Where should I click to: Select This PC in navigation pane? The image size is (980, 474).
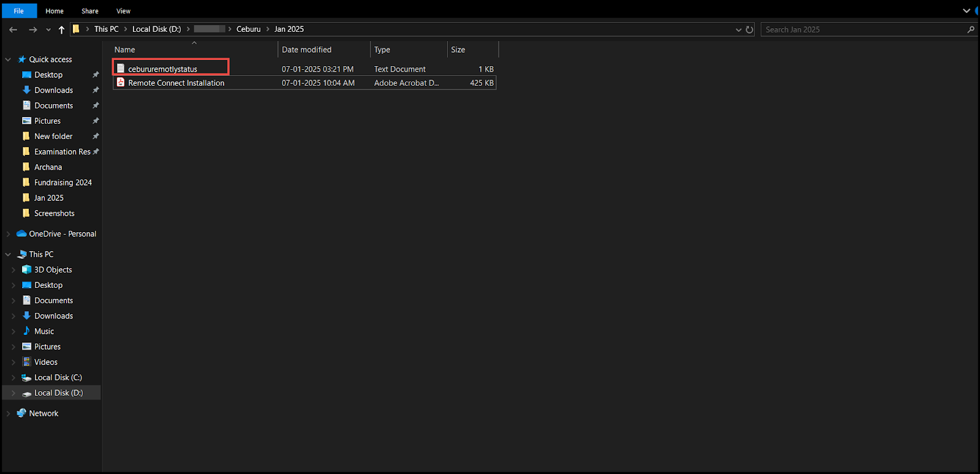coord(41,254)
